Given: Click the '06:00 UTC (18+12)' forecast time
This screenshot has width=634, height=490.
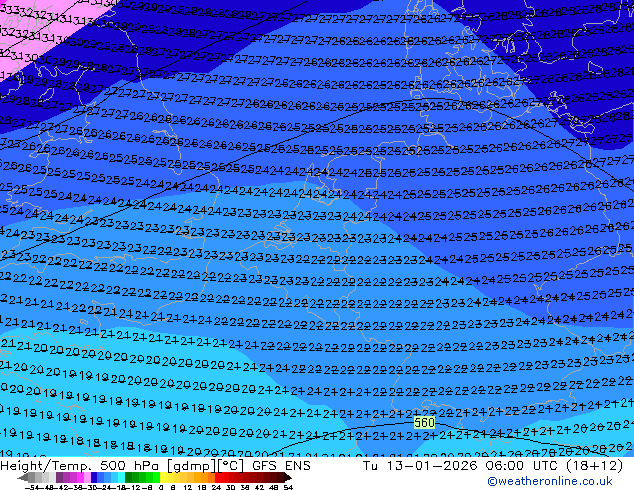Looking at the screenshot, I should point(554,466).
